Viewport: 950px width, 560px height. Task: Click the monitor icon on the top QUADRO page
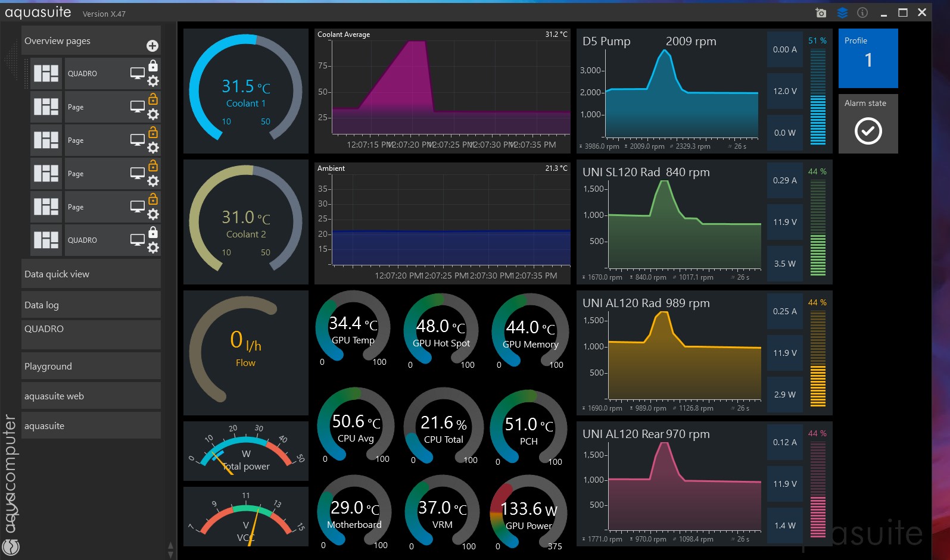[138, 73]
